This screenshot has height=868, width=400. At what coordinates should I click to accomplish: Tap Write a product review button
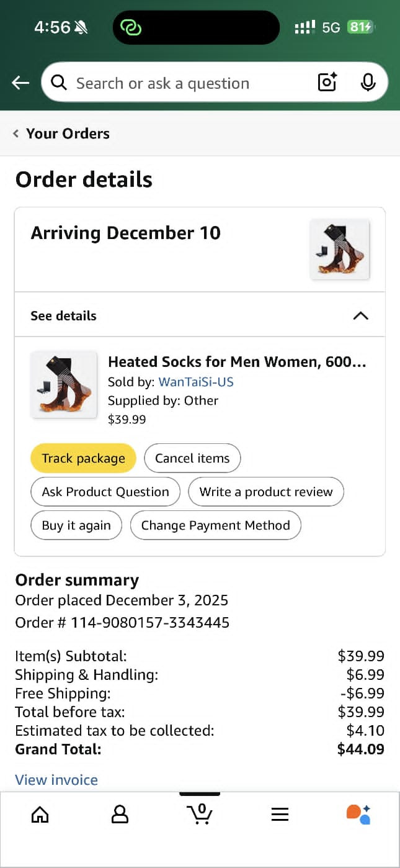(x=266, y=492)
